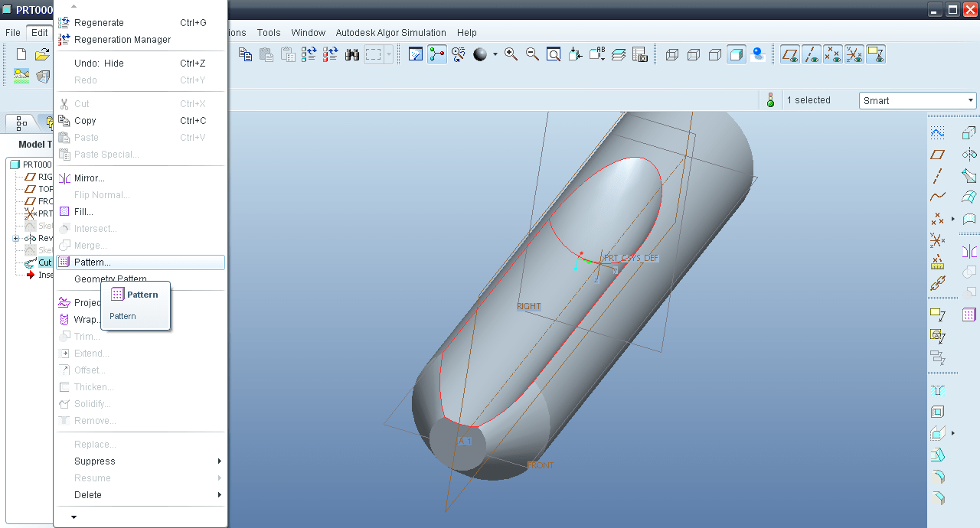Viewport: 980px width, 528px height.
Task: Open Regeneration Manager entry
Action: [140, 40]
